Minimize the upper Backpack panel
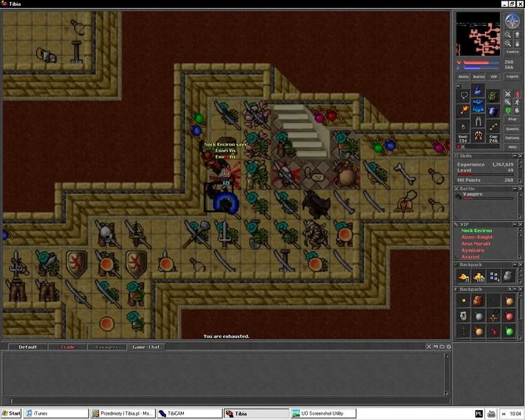Image resolution: width=525 pixels, height=420 pixels. (x=514, y=265)
